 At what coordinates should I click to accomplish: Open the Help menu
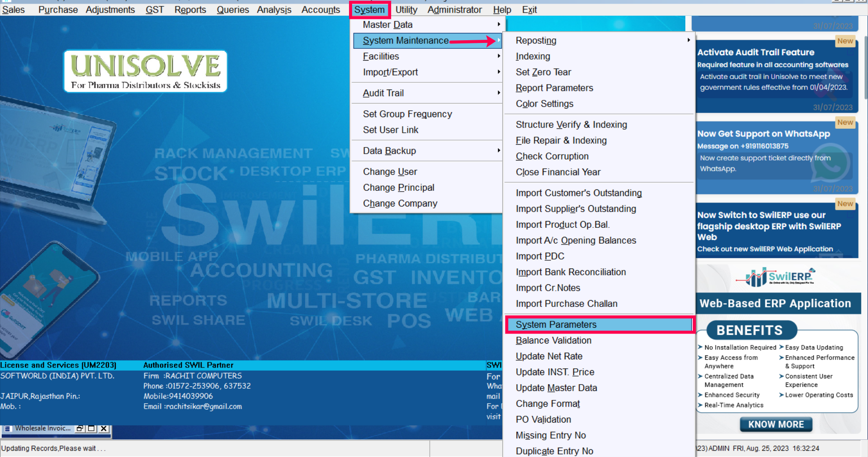502,9
